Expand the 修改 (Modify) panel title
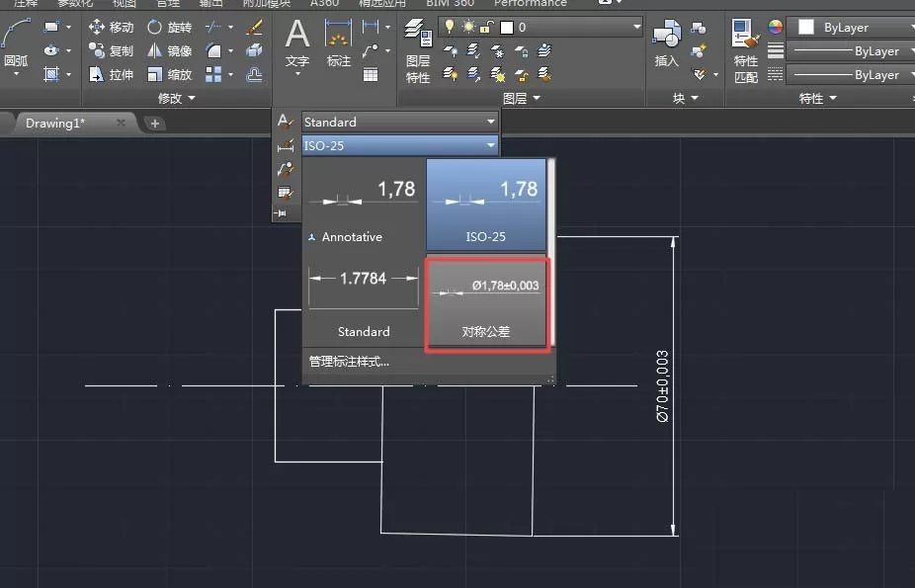 coord(176,98)
